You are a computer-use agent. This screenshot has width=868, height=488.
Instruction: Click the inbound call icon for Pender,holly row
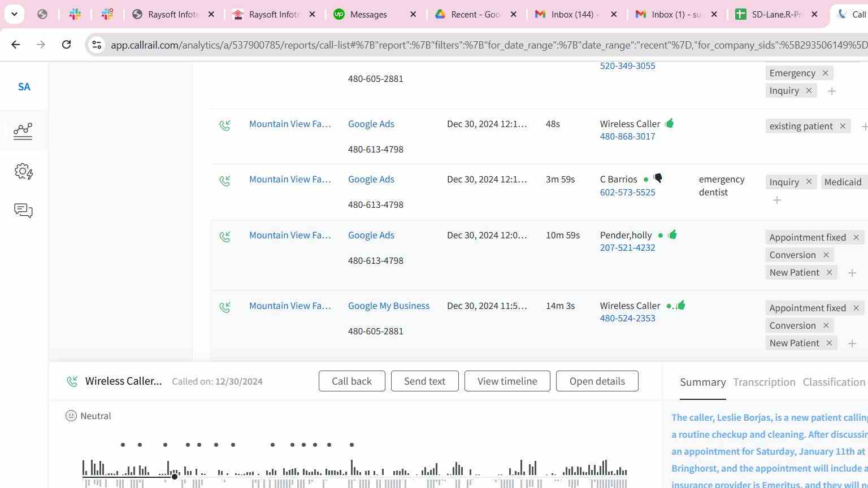[225, 237]
